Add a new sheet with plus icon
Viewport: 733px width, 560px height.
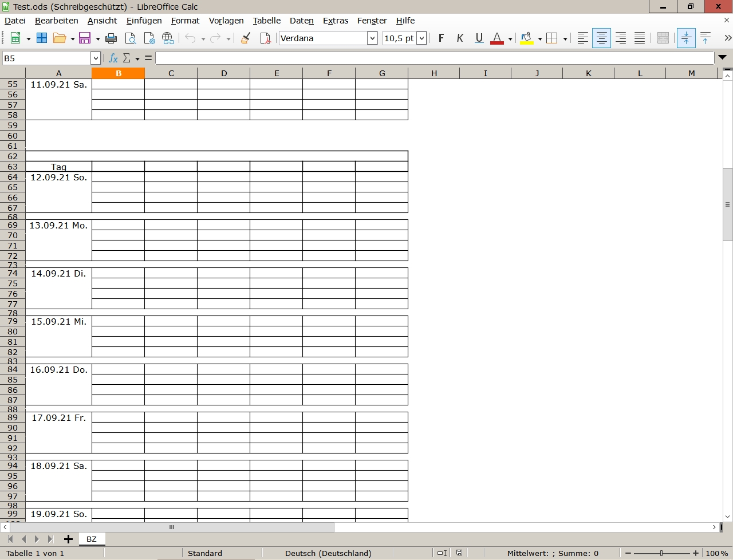(68, 539)
